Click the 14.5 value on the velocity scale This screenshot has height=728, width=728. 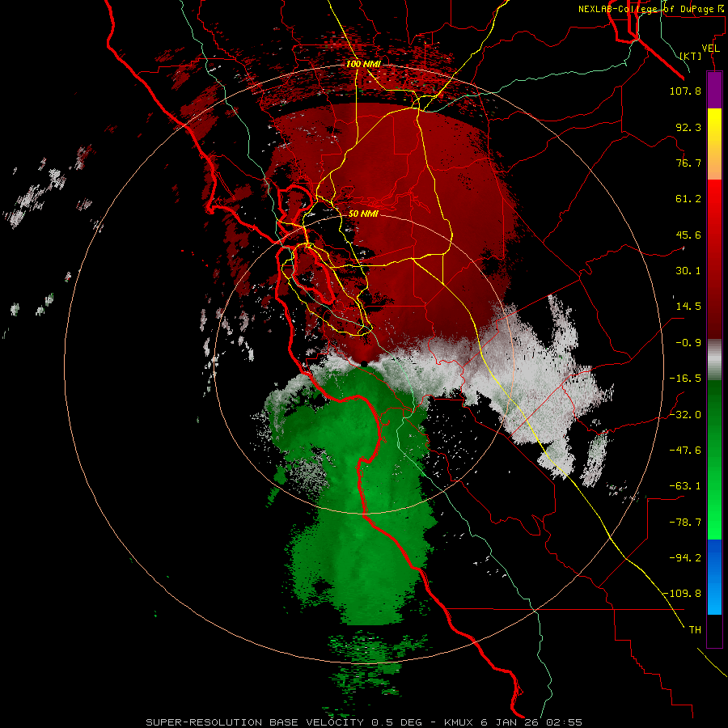(x=688, y=307)
